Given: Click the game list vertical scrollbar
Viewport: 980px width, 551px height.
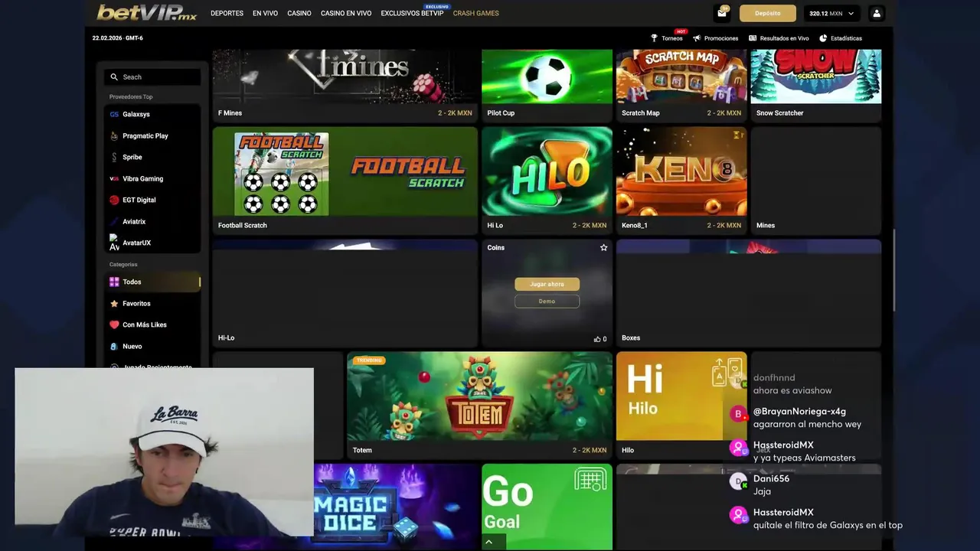Looking at the screenshot, I should coord(893,270).
